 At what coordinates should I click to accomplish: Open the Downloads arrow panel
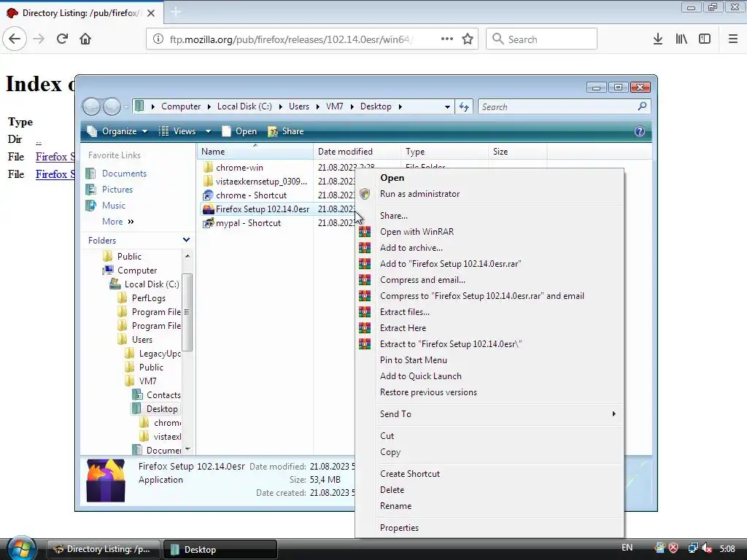(658, 39)
